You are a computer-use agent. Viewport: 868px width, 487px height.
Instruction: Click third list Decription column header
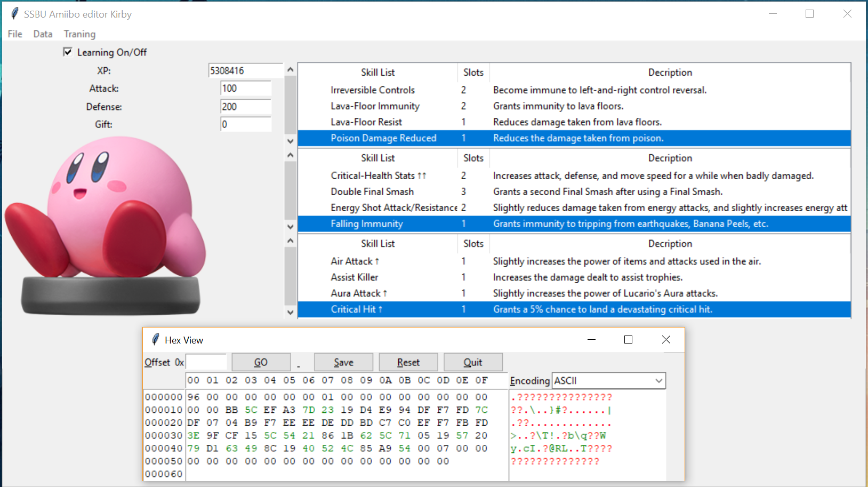click(670, 244)
